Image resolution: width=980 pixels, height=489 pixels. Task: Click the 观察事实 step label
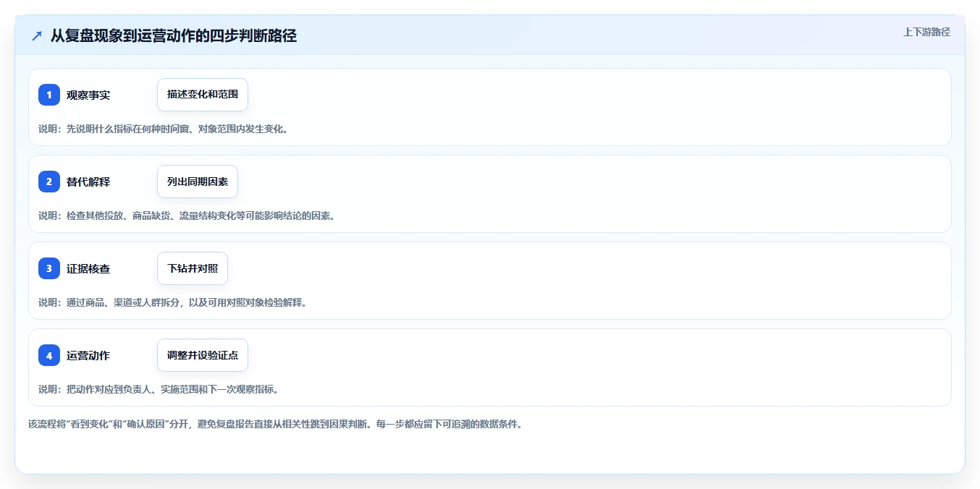click(x=88, y=95)
